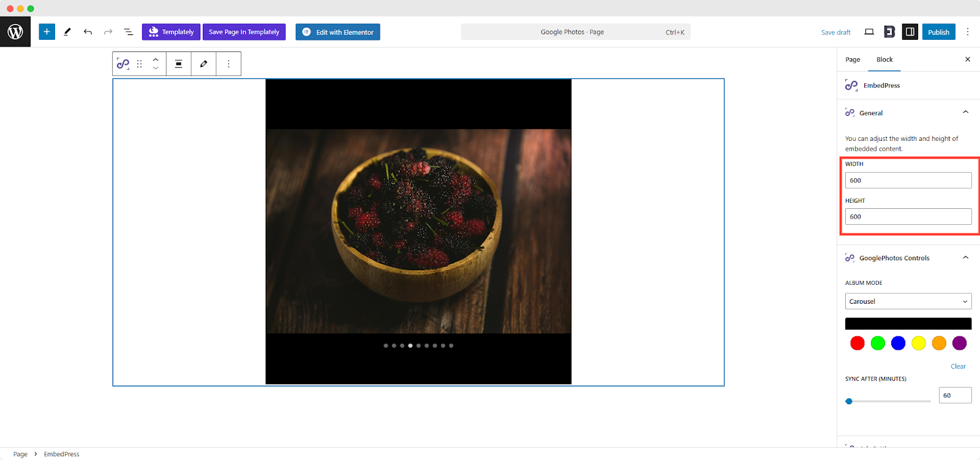The image size is (980, 460).
Task: Open block toolbar more options
Action: pos(228,64)
